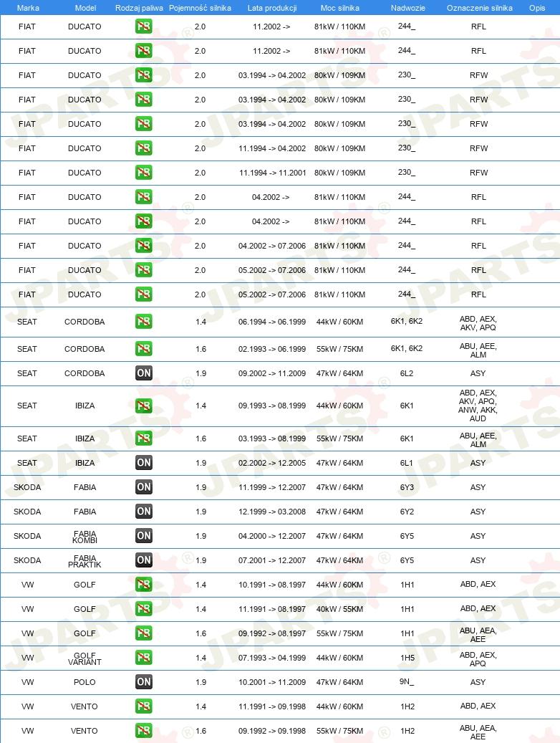
Task: Click petrol icon in SEAT Cordoba 1.6 row
Action: click(143, 349)
